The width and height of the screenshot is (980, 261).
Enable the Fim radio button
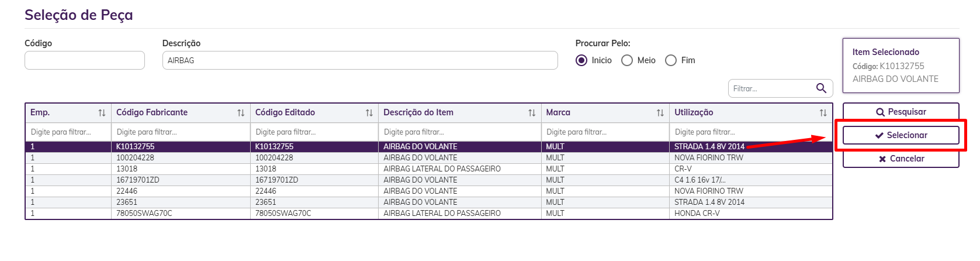[671, 60]
